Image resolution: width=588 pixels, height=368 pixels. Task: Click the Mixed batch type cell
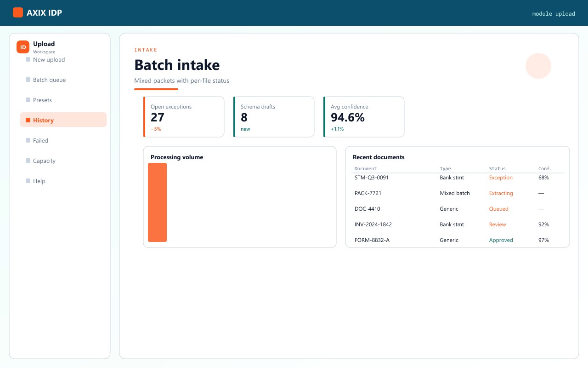tap(455, 193)
